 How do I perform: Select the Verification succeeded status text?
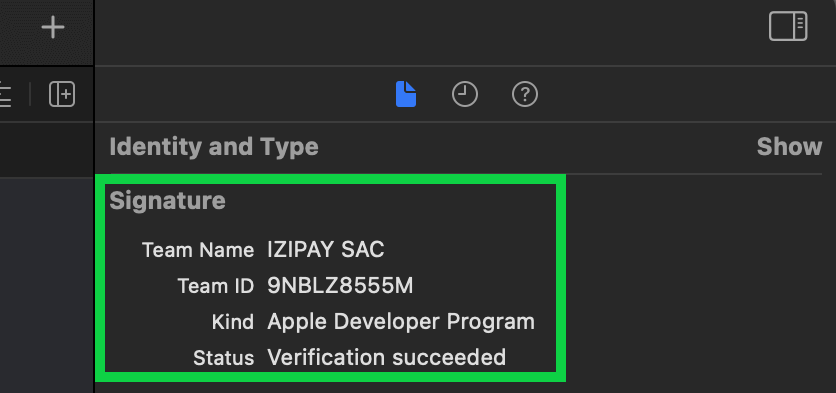point(387,357)
